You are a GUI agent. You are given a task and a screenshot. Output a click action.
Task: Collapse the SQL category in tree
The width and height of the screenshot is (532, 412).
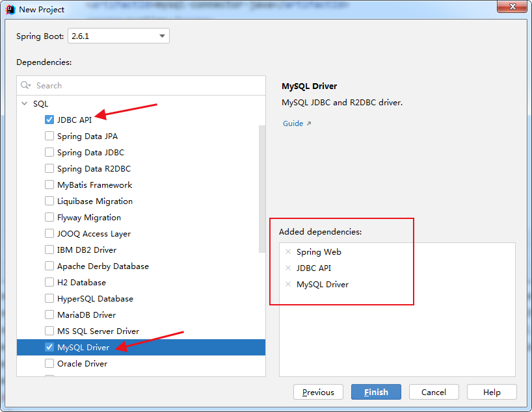point(25,103)
